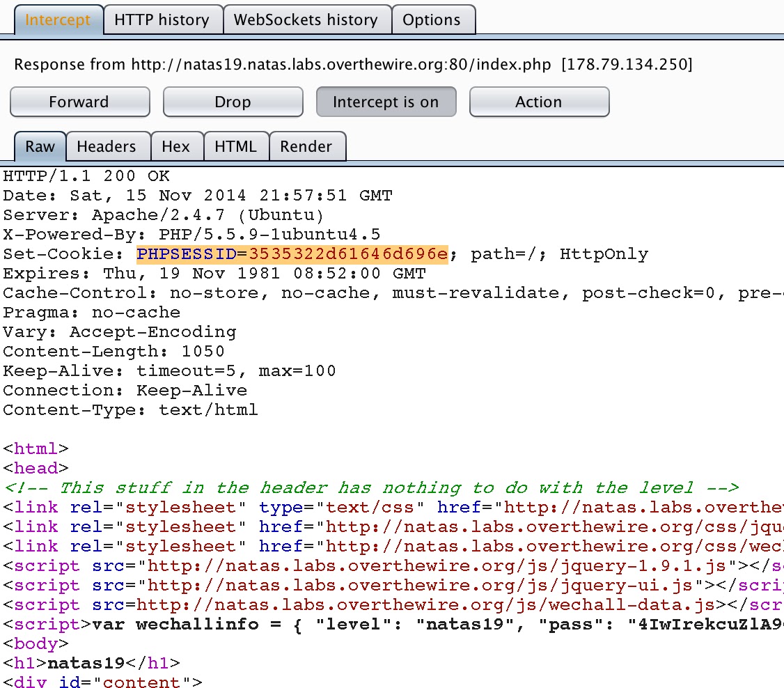The image size is (784, 688).
Task: Forward the intercepted response
Action: coord(79,102)
